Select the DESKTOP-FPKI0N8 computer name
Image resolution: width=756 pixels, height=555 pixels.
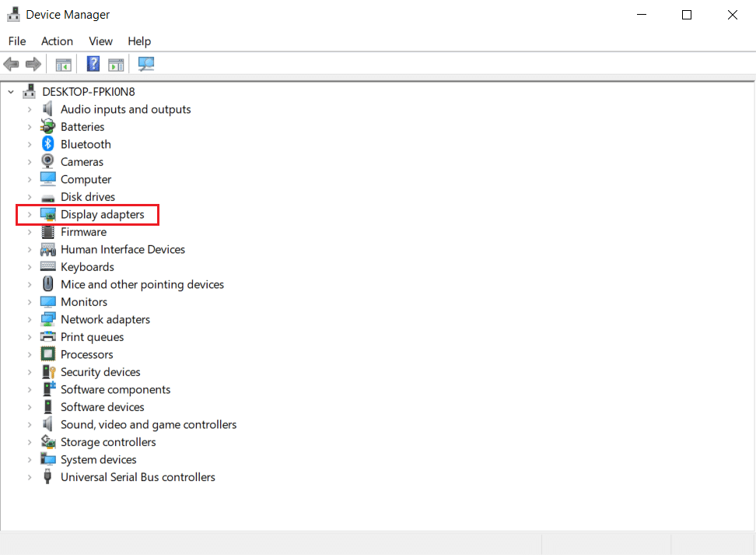point(89,92)
